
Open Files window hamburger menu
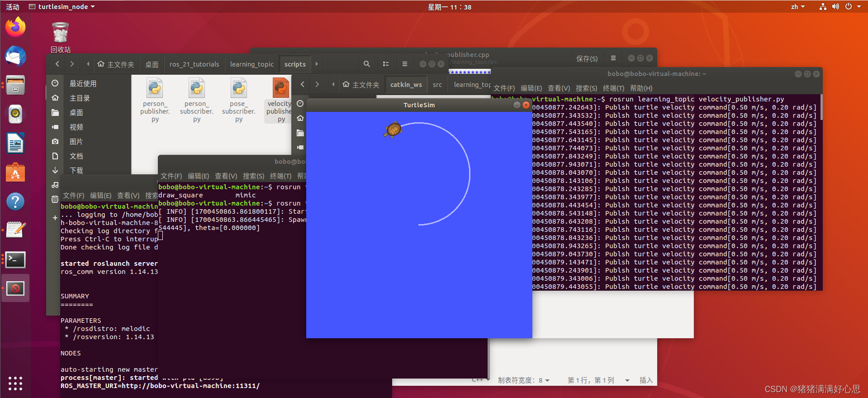point(405,64)
